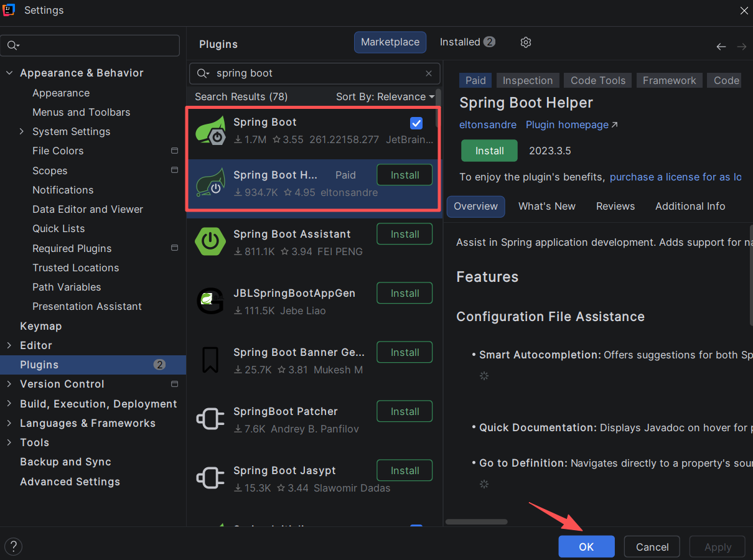Expand the Editor section
Image resolution: width=753 pixels, height=560 pixels.
pyautogui.click(x=9, y=345)
